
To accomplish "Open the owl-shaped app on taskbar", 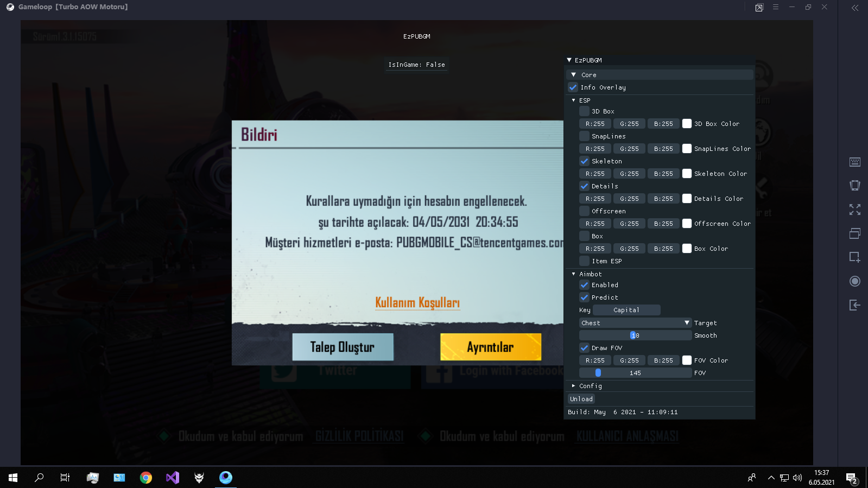I will [199, 478].
